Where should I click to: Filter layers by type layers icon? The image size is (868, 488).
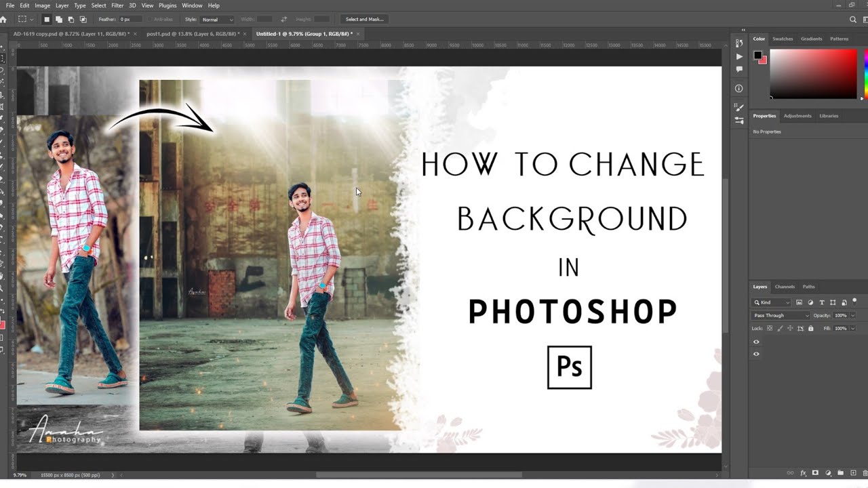822,302
